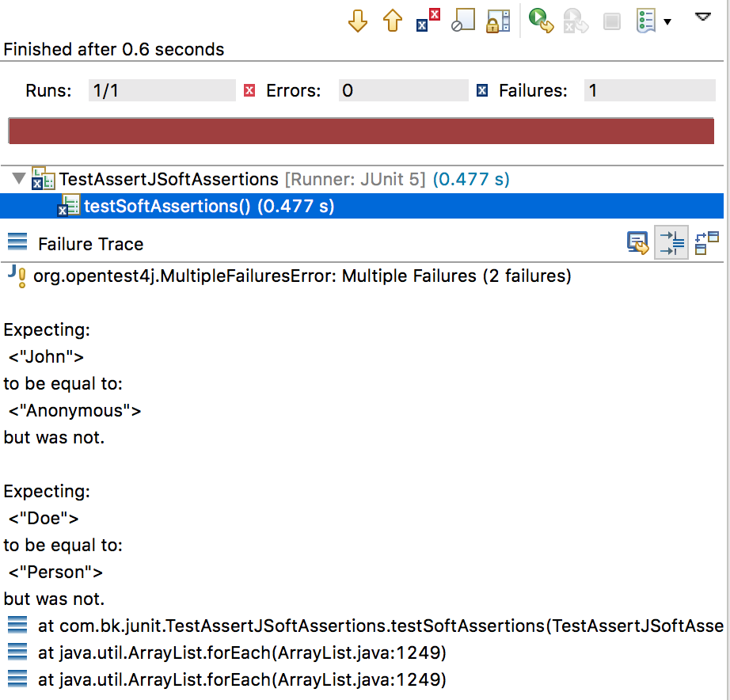Open the JUnit view menu chevron
The width and height of the screenshot is (730, 700).
coord(702,17)
